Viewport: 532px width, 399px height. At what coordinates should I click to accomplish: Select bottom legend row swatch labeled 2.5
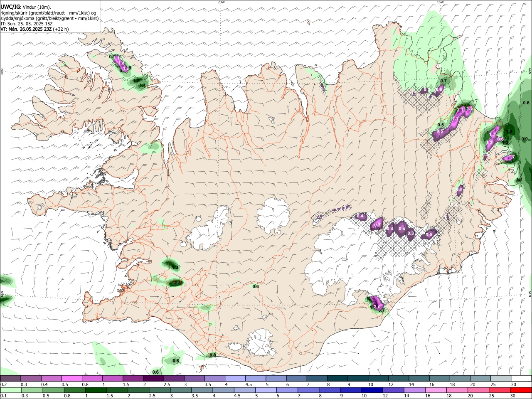[x=160, y=390]
